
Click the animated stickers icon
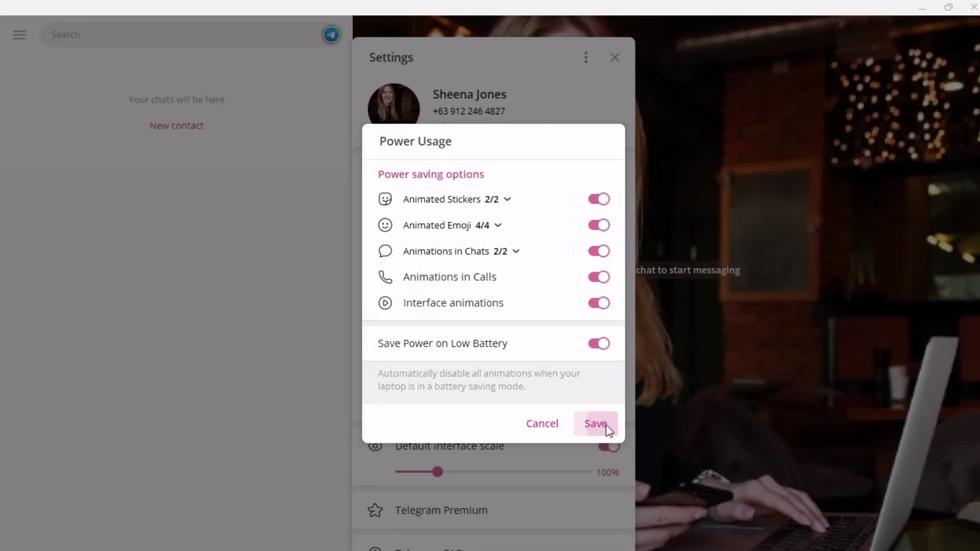[386, 199]
